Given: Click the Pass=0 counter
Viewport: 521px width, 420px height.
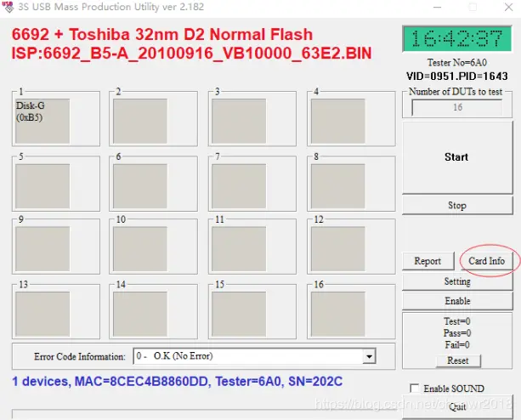Looking at the screenshot, I should (x=457, y=333).
